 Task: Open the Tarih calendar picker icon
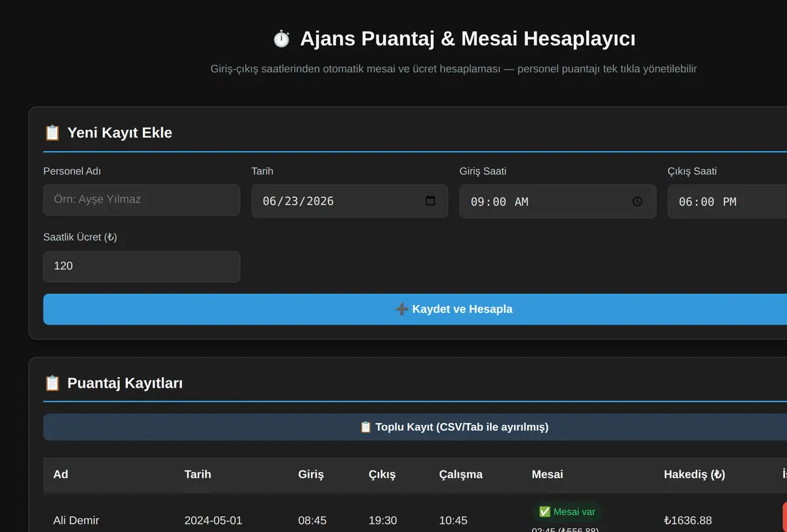coord(430,201)
